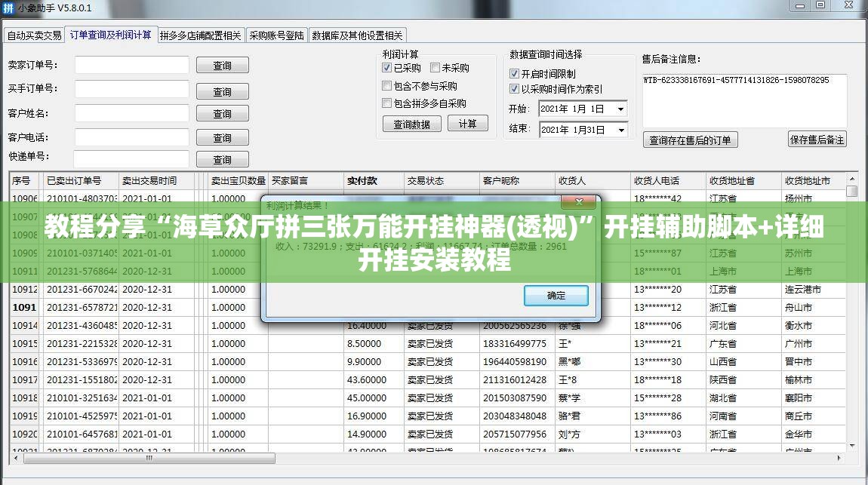Go to the 数据库及其他设置相关 tab
This screenshot has width=868, height=485.
(x=358, y=35)
